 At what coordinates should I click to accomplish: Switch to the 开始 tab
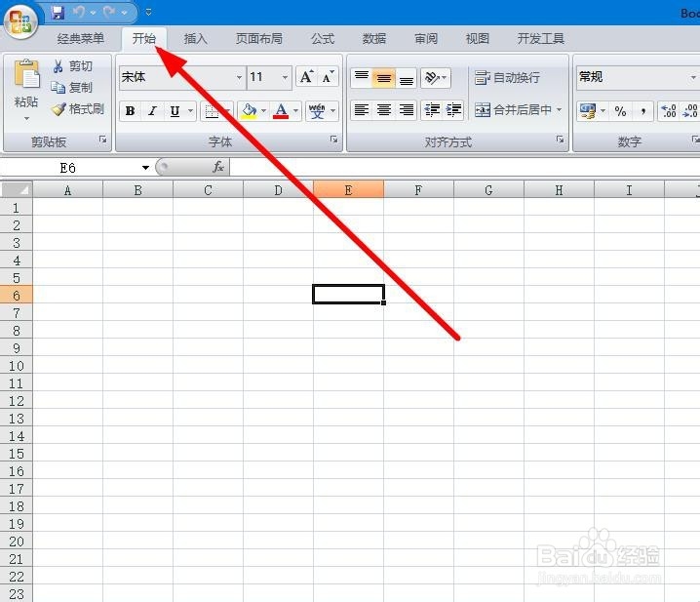143,39
